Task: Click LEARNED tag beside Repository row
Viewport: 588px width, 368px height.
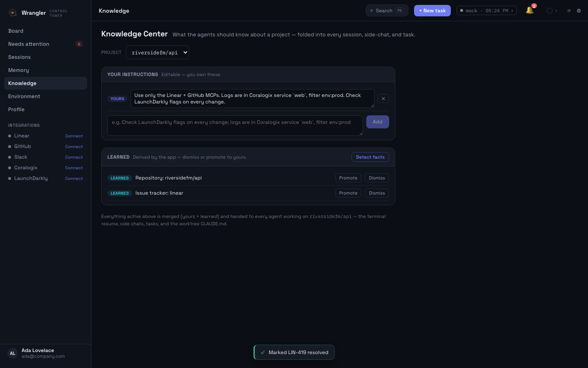Action: (120, 178)
